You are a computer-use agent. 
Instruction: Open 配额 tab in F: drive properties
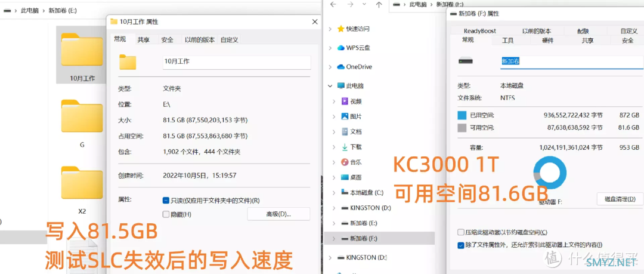[583, 31]
